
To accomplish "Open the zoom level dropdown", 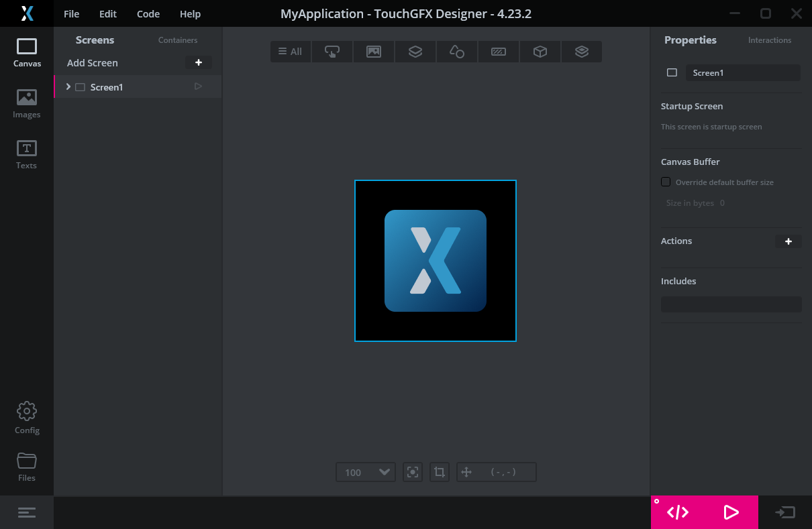I will [366, 472].
